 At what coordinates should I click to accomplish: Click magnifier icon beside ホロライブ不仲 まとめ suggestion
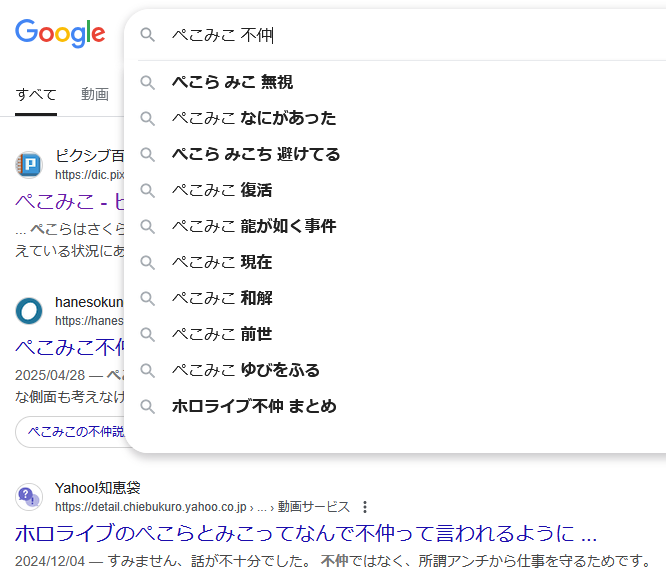point(148,406)
